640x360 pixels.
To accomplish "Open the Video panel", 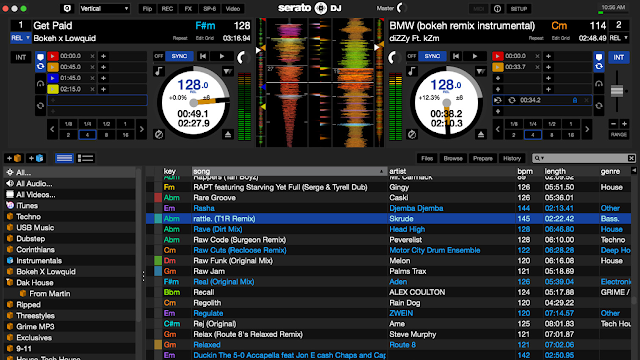I will (x=233, y=9).
